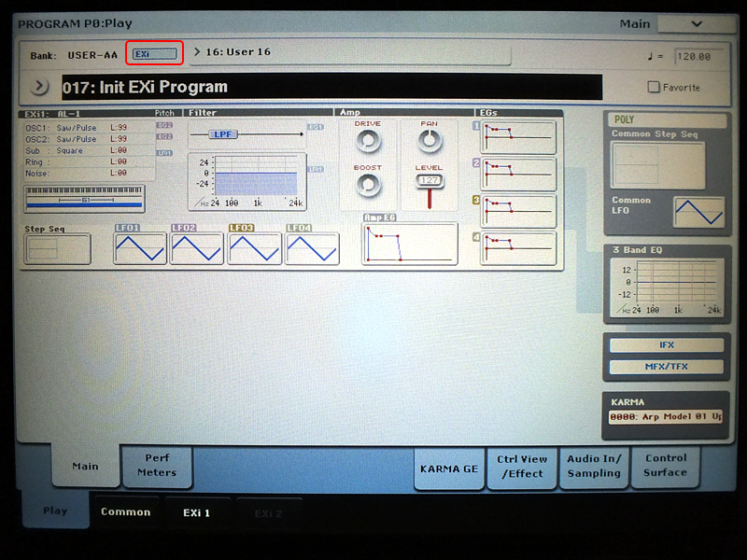Click the POLY voice mode label

tap(667, 120)
